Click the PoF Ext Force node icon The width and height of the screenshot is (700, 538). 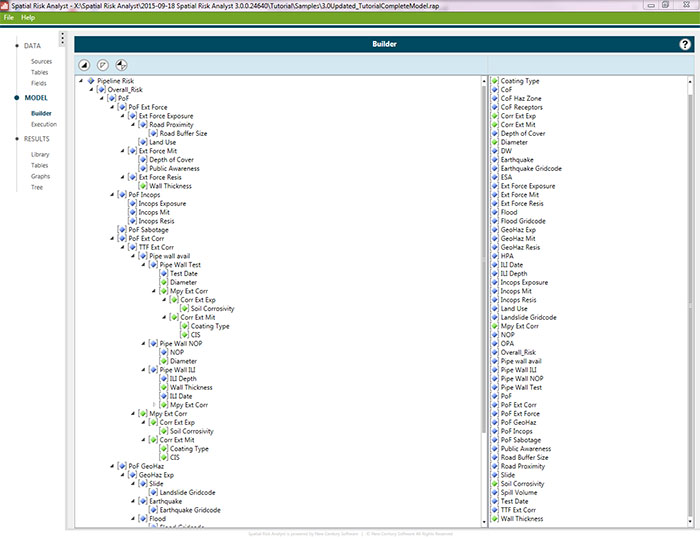(x=122, y=107)
